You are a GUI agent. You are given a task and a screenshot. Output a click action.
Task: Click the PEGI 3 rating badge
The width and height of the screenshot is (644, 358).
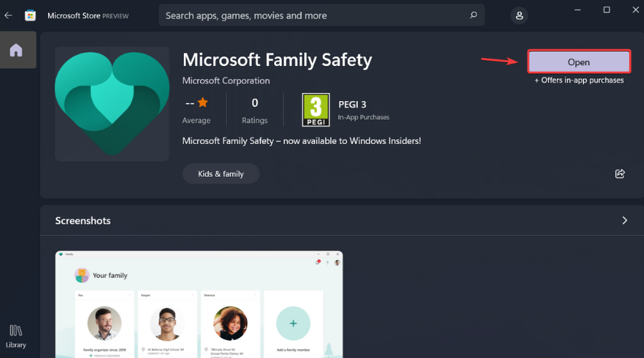316,110
